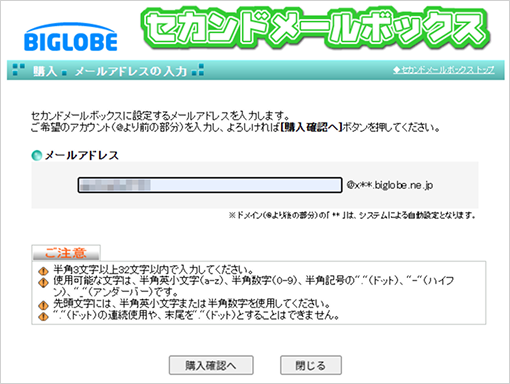The height and width of the screenshot is (384, 510).
Task: Click the warning icon beside 先頭文字には
Action: tap(43, 305)
